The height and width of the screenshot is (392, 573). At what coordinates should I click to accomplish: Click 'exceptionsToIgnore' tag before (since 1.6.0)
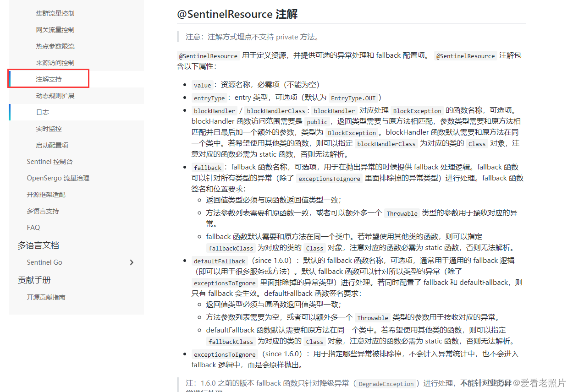coord(225,354)
